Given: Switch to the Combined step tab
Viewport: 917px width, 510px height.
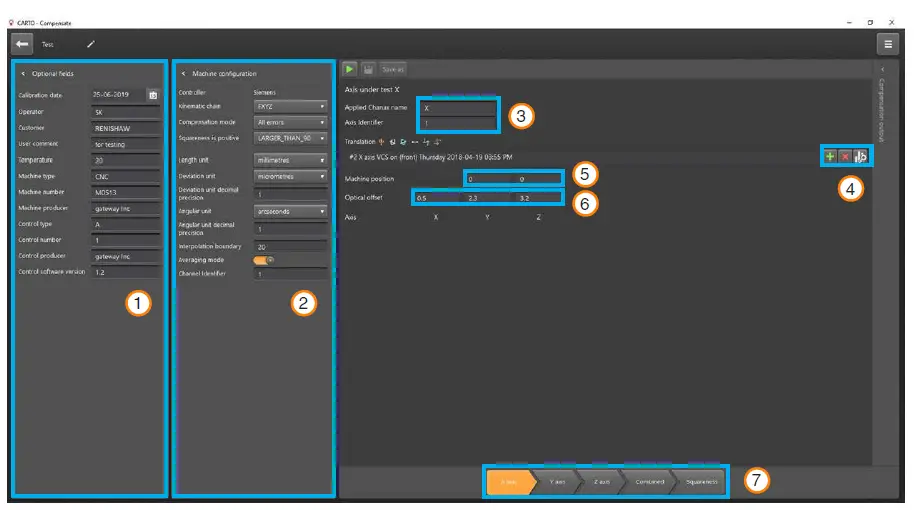Looking at the screenshot, I should (649, 482).
